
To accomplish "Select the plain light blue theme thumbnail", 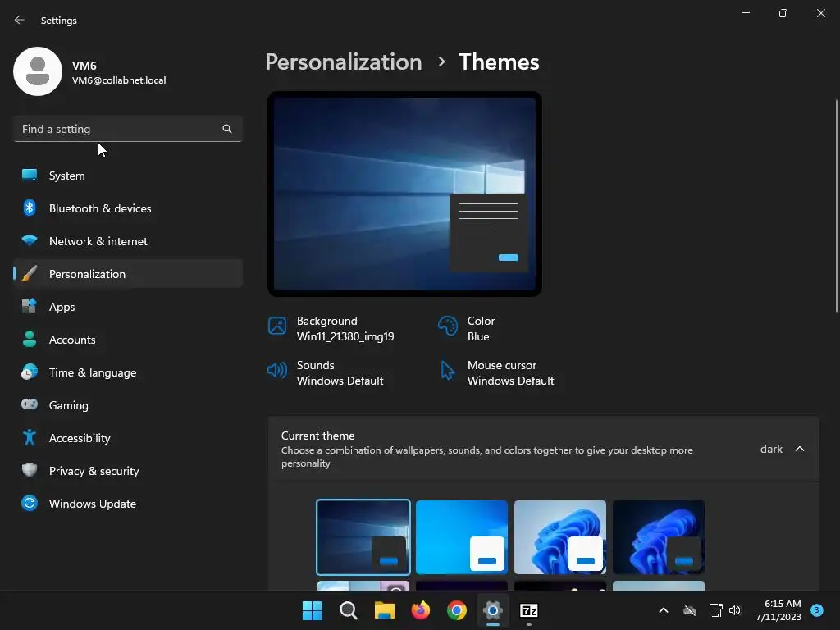I will 462,536.
